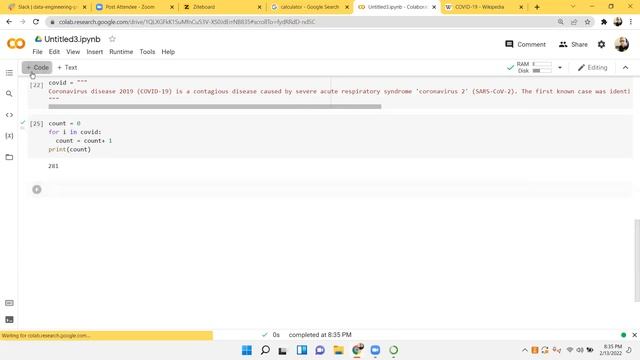Image resolution: width=640 pixels, height=360 pixels.
Task: Open the Colab home logo
Action: click(x=16, y=43)
